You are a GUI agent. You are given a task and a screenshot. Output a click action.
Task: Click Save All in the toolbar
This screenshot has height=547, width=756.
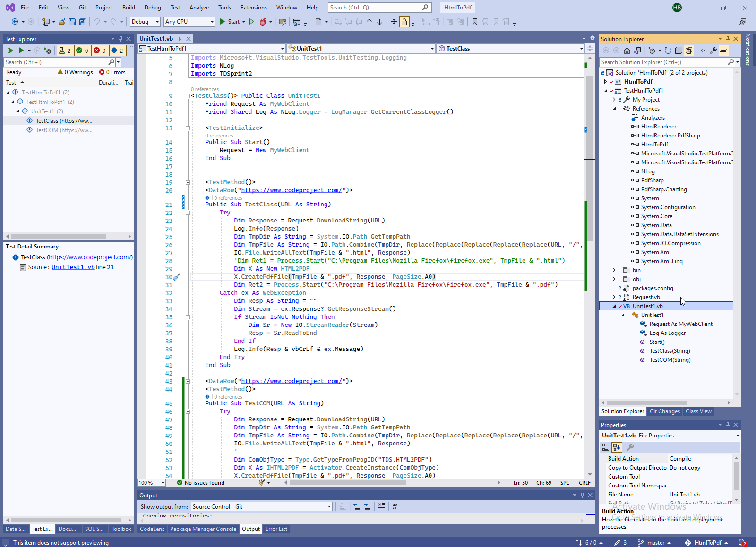point(83,22)
